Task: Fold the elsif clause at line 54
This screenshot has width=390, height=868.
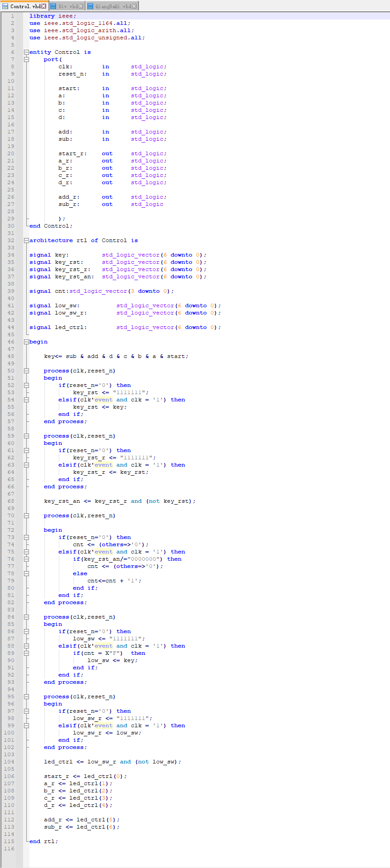Action: click(26, 400)
